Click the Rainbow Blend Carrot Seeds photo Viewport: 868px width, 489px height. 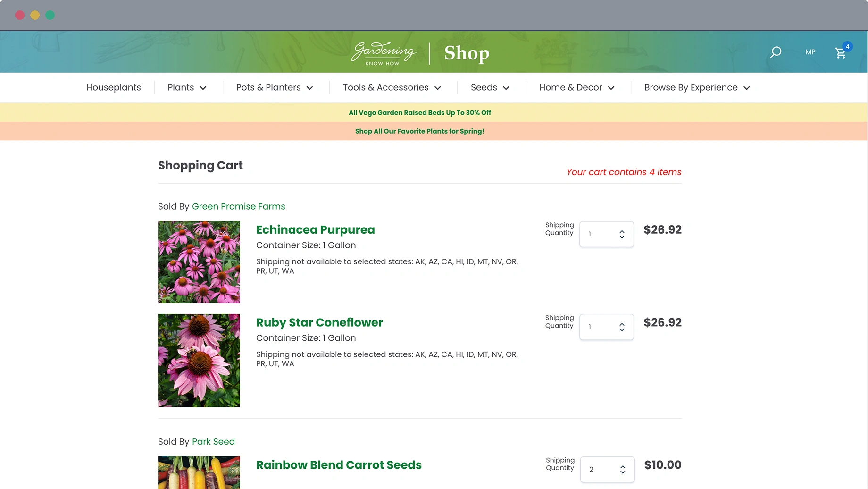(x=199, y=472)
